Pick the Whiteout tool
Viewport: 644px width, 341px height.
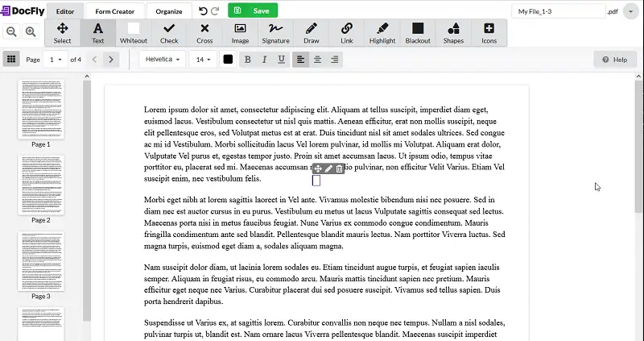pyautogui.click(x=134, y=33)
